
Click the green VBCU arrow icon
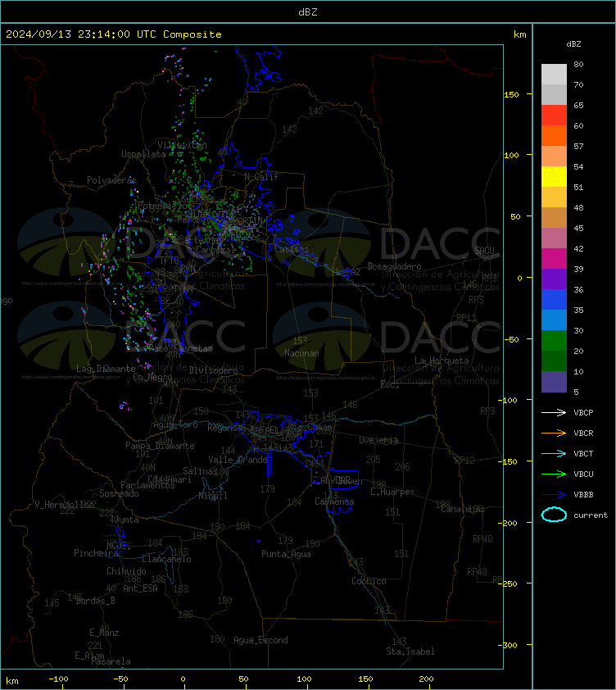point(554,474)
